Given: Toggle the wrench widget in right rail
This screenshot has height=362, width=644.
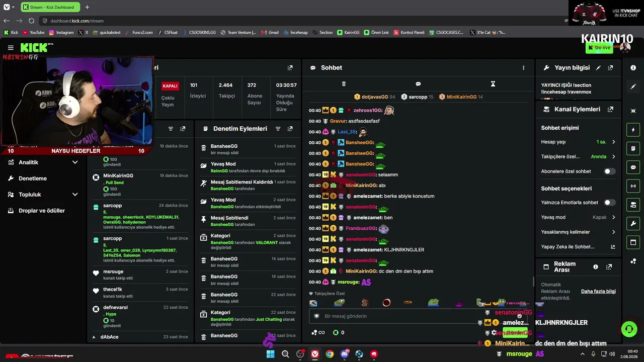Looking at the screenshot, I should 633,223.
